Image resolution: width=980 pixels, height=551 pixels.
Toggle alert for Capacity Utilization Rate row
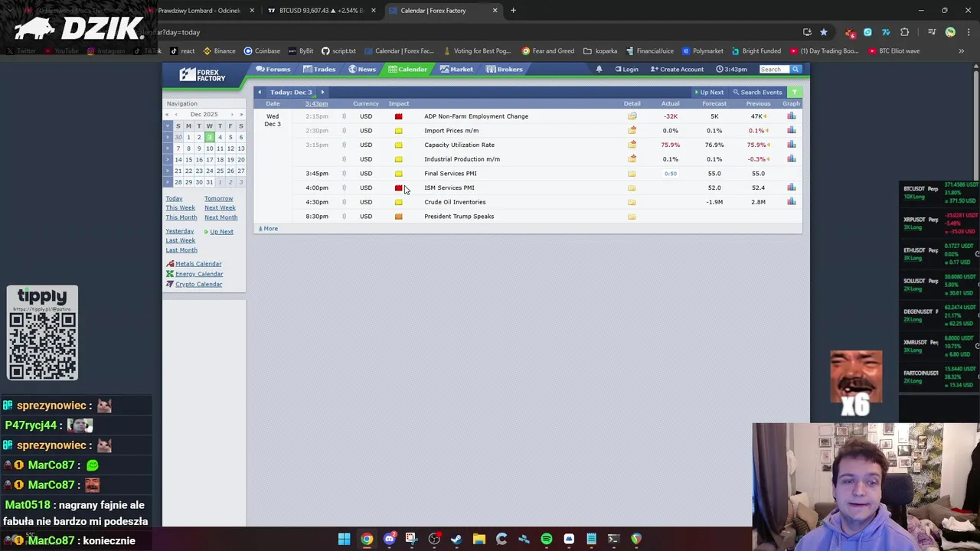click(344, 145)
